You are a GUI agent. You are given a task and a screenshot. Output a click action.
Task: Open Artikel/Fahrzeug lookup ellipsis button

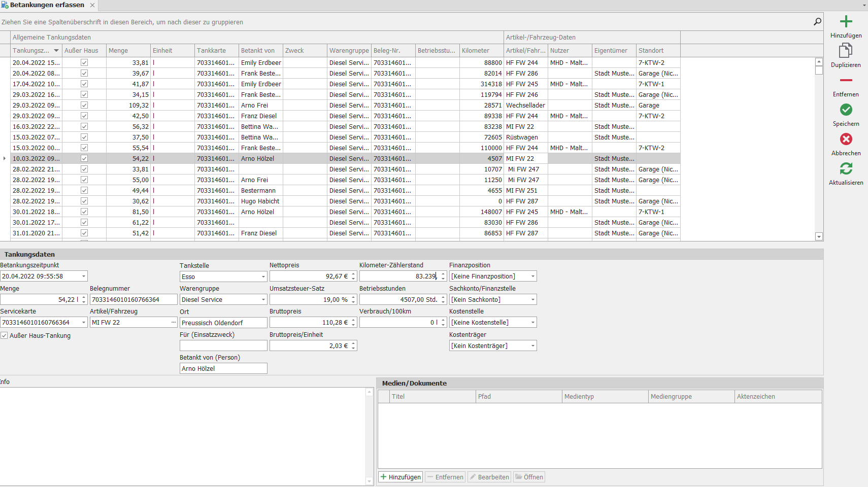pyautogui.click(x=174, y=323)
